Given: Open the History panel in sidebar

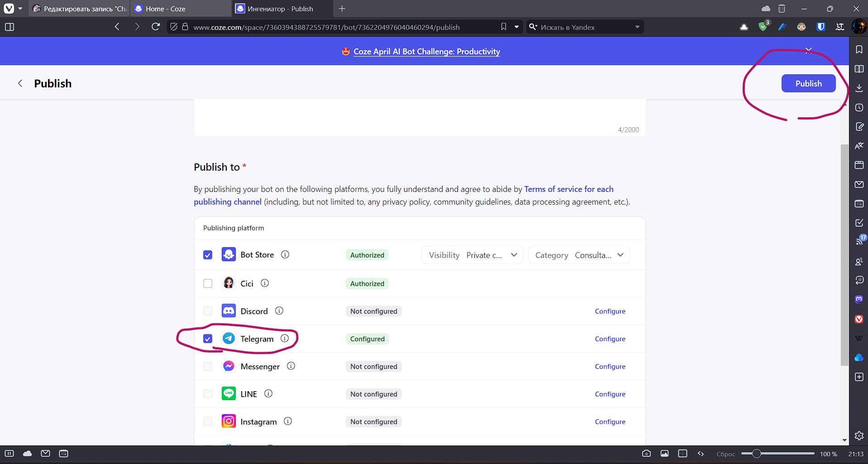Looking at the screenshot, I should pyautogui.click(x=859, y=107).
